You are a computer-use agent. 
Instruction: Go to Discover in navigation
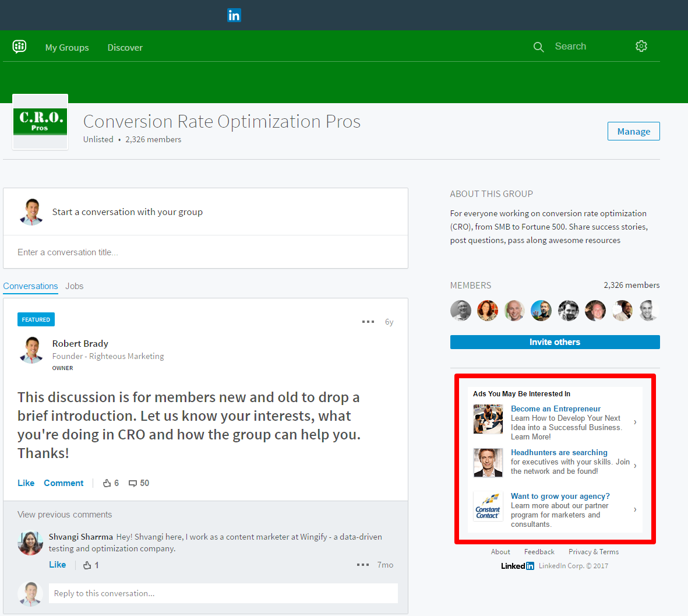pos(125,48)
